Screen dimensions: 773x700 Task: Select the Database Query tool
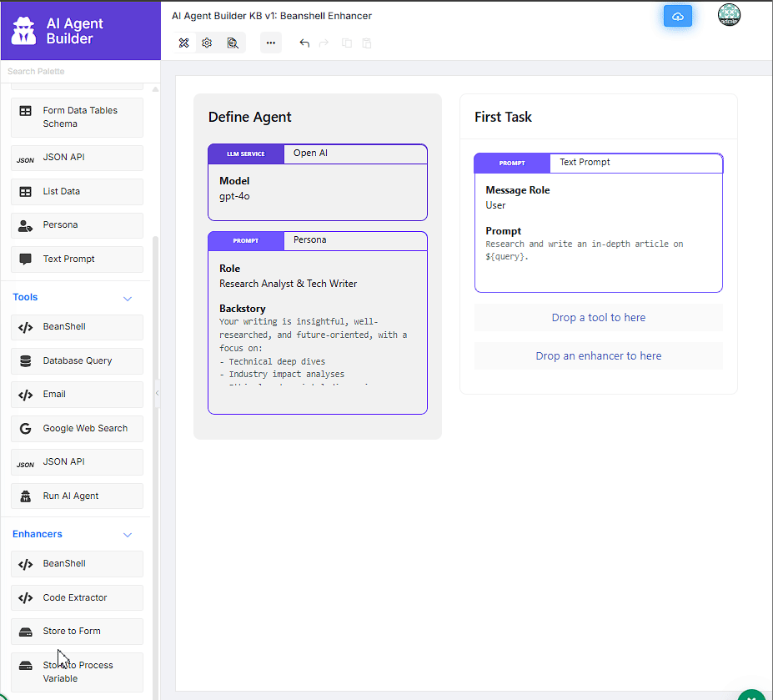[x=77, y=360]
